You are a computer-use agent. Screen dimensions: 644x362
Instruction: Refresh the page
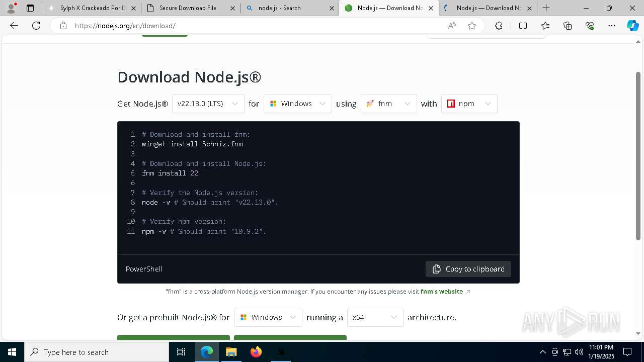36,26
